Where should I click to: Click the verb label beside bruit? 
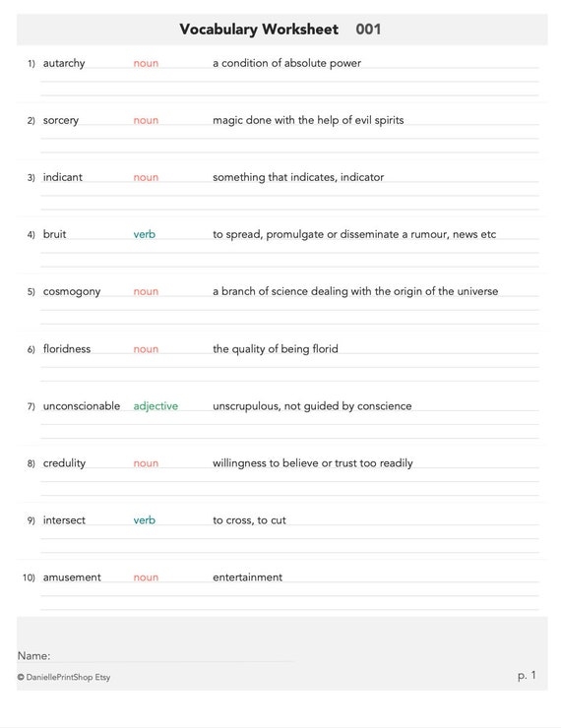point(145,234)
